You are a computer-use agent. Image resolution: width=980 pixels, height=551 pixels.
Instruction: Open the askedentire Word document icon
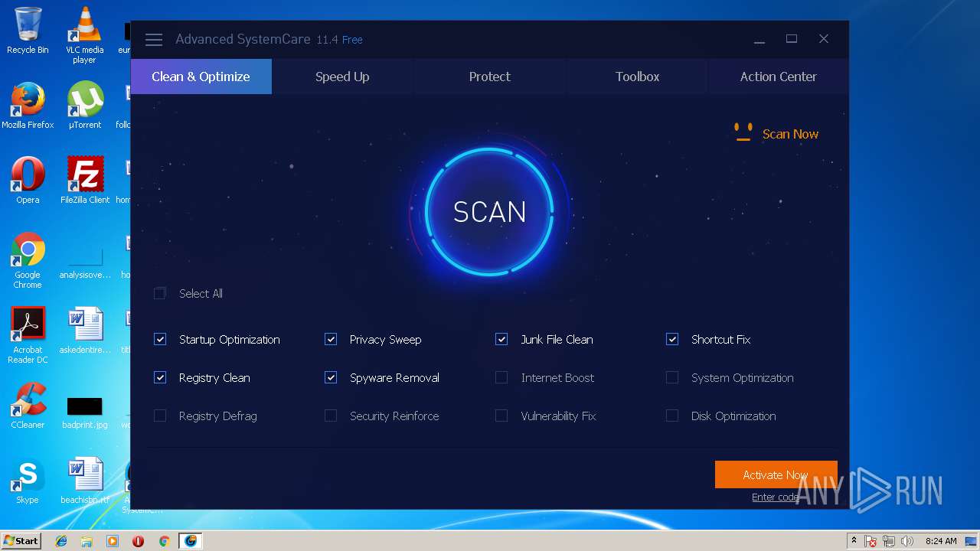point(85,331)
